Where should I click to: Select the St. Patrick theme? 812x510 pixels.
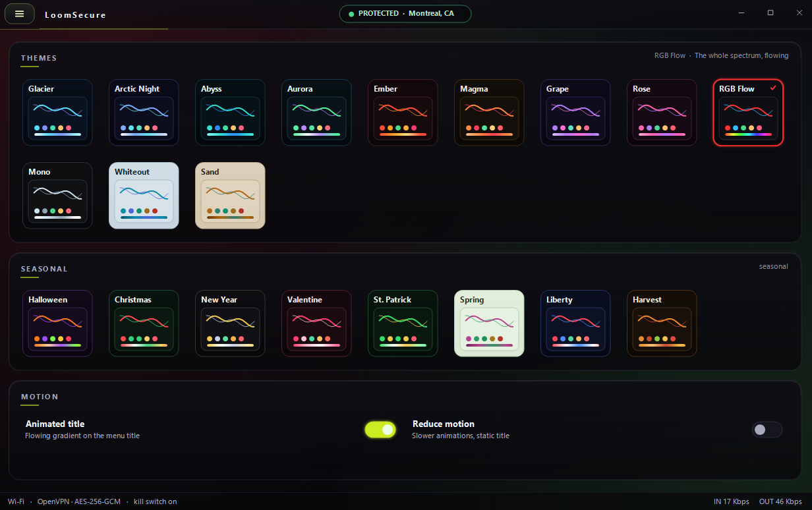(403, 324)
